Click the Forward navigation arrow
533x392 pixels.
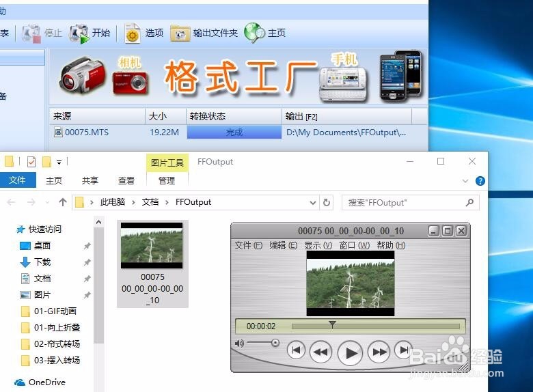(31, 202)
